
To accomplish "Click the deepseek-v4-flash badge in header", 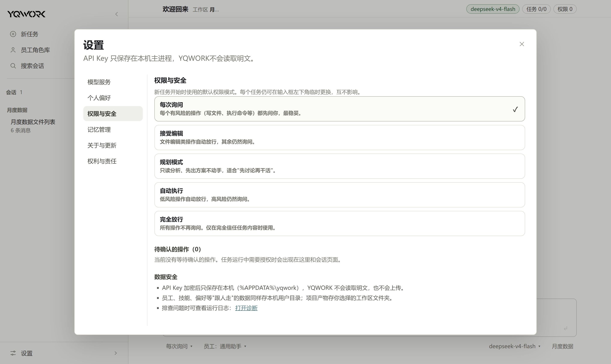I will click(x=493, y=9).
